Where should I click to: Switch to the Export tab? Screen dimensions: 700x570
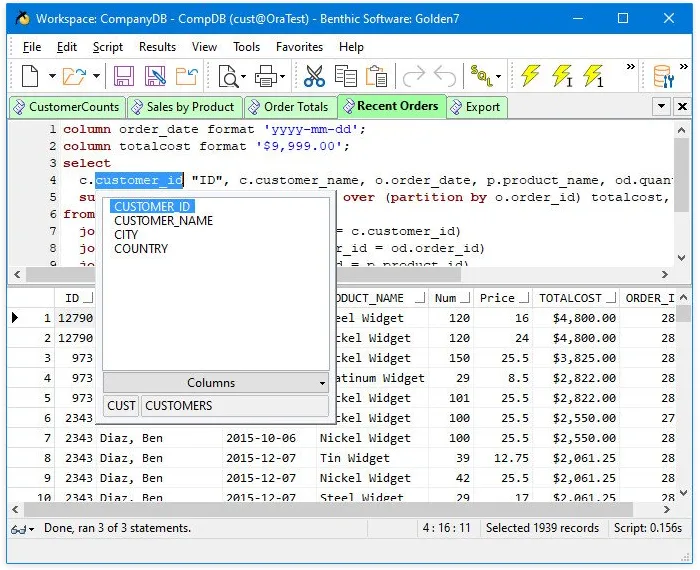(476, 107)
